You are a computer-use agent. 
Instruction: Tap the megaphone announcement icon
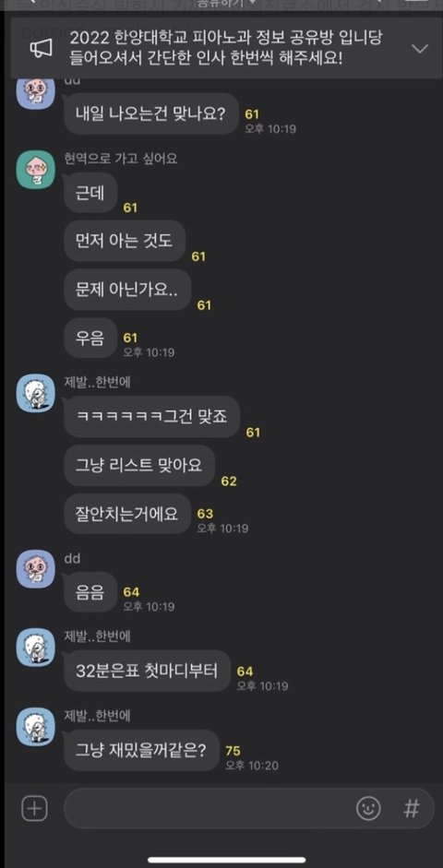pyautogui.click(x=41, y=48)
